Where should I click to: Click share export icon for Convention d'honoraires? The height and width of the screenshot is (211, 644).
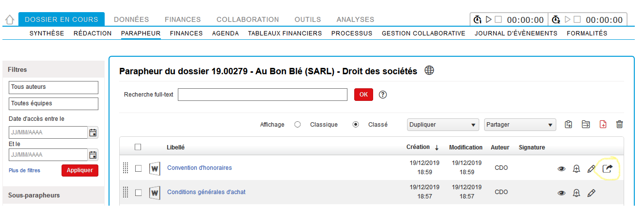pyautogui.click(x=608, y=168)
